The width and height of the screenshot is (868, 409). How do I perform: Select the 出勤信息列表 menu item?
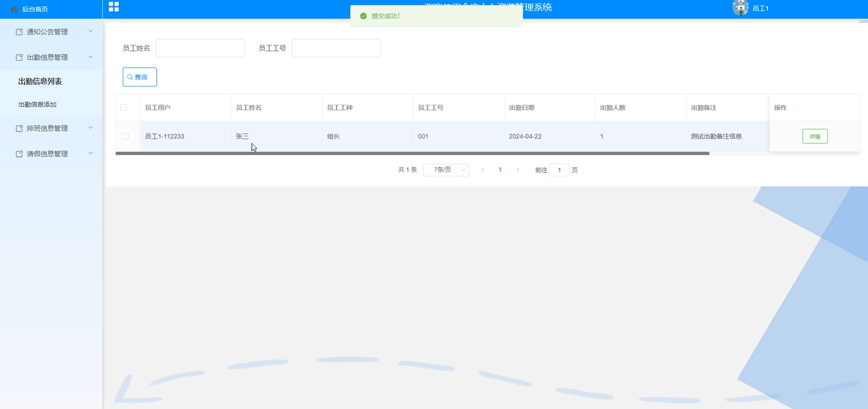pyautogui.click(x=51, y=82)
